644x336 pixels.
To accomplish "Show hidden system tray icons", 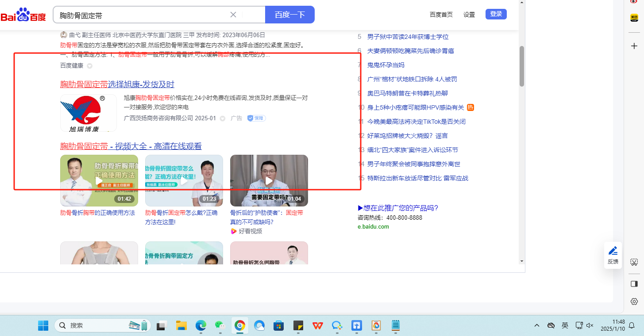I will click(x=536, y=325).
